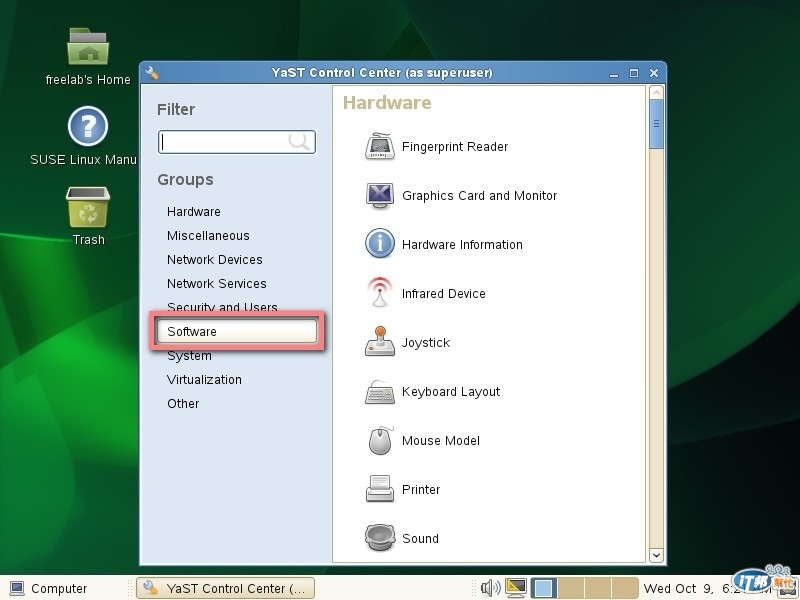800x600 pixels.
Task: Open the Hardware Information icon
Action: (x=380, y=243)
